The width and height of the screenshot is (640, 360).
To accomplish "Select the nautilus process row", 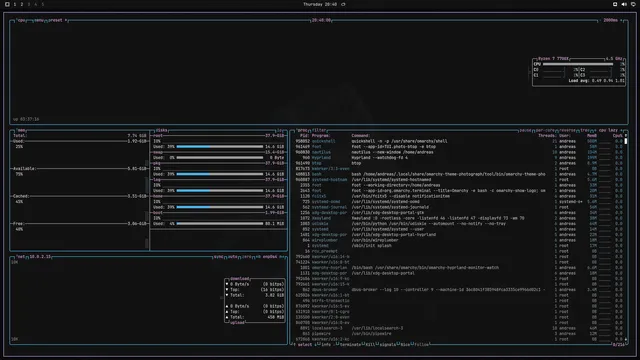I will tap(459, 152).
